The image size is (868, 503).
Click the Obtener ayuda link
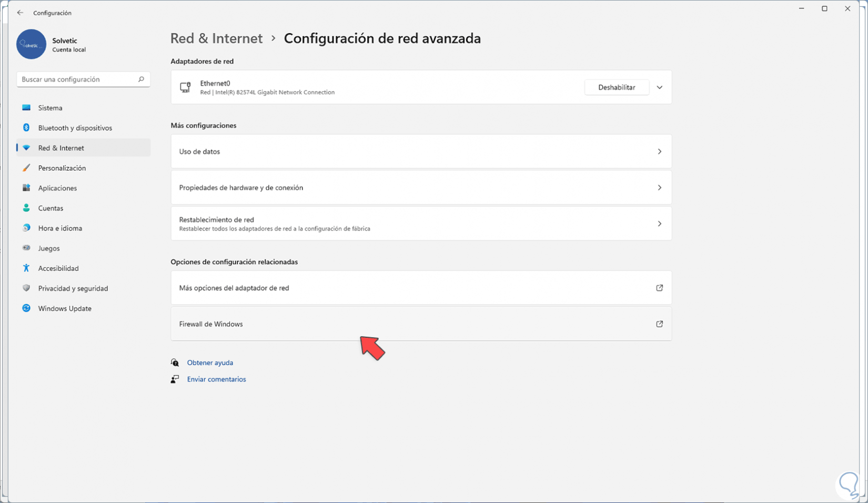tap(210, 363)
